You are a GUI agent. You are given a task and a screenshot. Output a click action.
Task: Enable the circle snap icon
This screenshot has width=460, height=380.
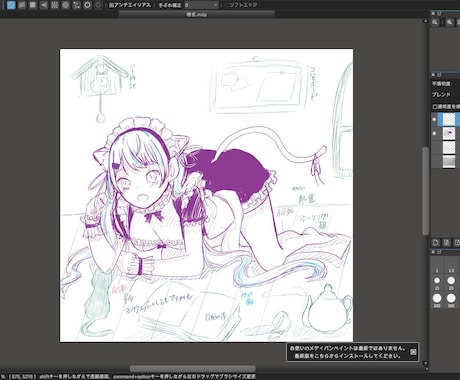click(66, 5)
